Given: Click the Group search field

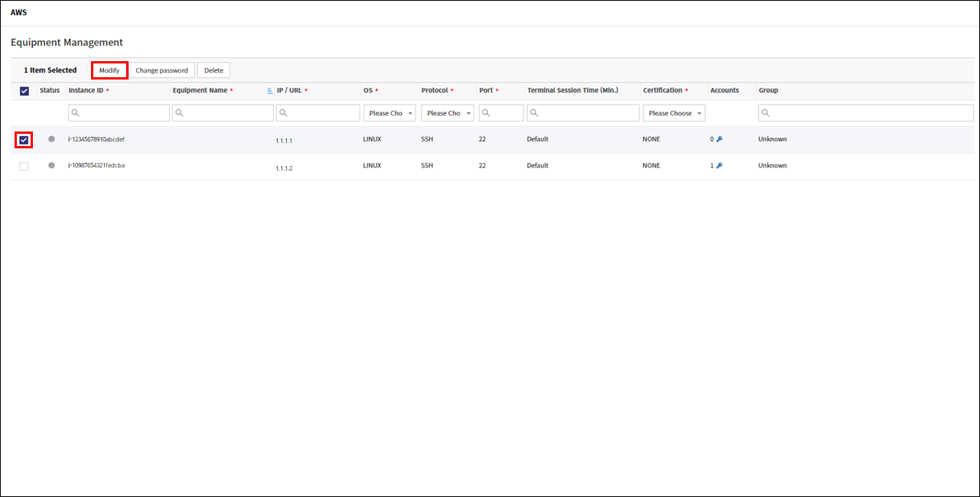Looking at the screenshot, I should coord(866,113).
